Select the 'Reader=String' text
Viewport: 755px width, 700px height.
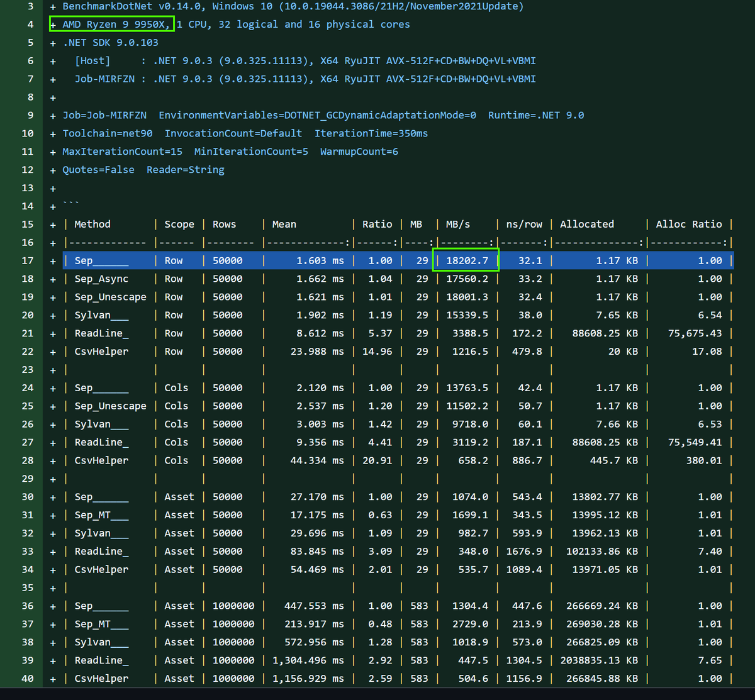186,170
